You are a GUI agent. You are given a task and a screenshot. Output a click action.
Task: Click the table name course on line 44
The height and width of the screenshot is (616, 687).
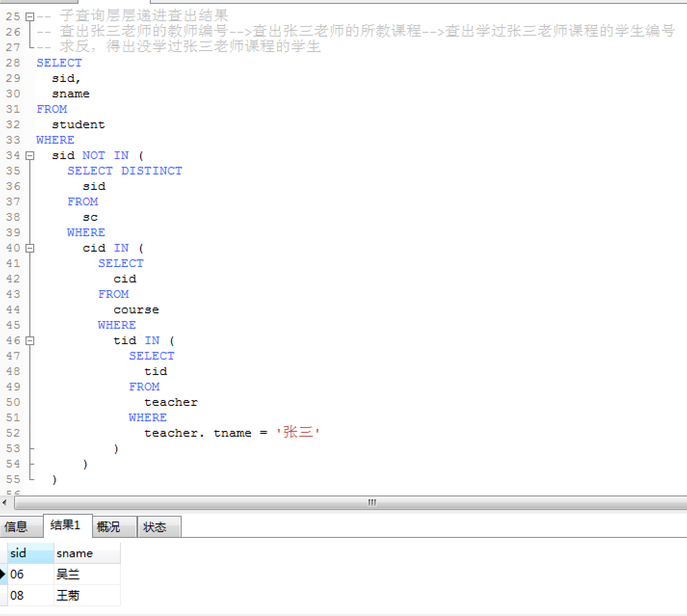pyautogui.click(x=136, y=310)
